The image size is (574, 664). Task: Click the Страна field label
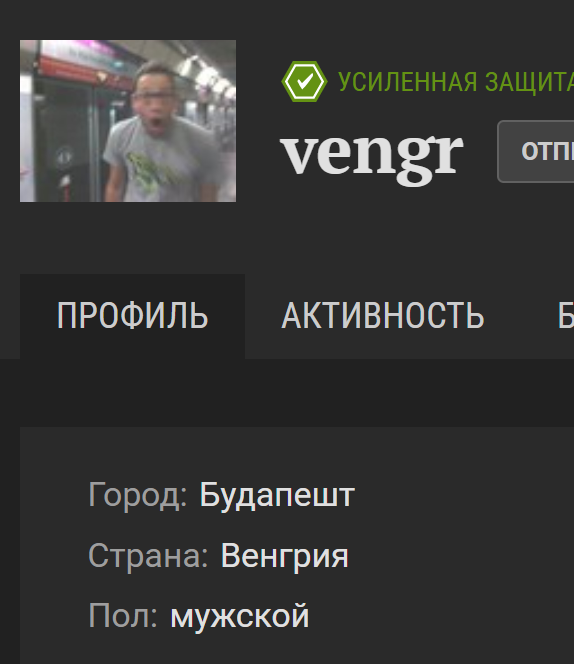click(x=148, y=556)
